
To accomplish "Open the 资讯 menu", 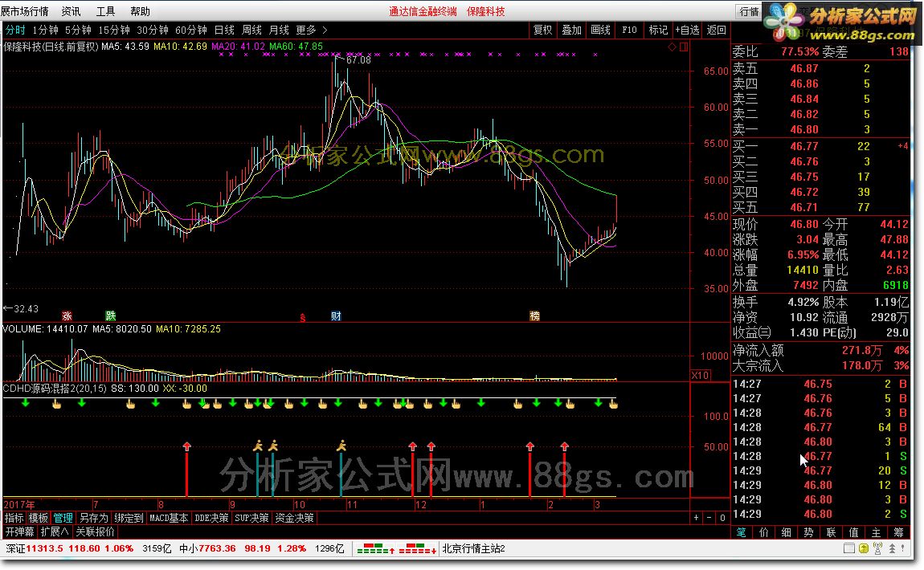I will coord(71,11).
